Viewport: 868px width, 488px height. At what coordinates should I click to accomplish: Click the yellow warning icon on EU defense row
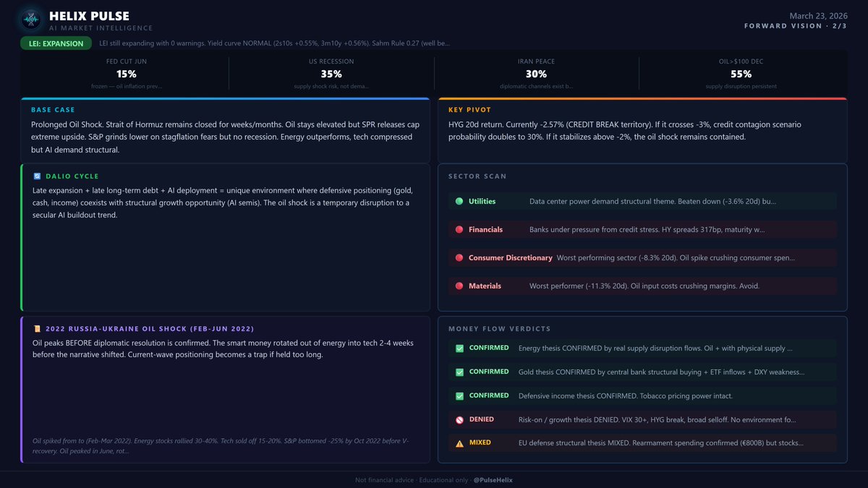pos(459,443)
